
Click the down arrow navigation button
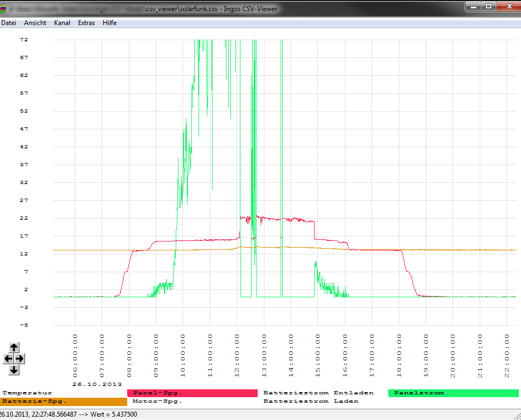pyautogui.click(x=15, y=369)
